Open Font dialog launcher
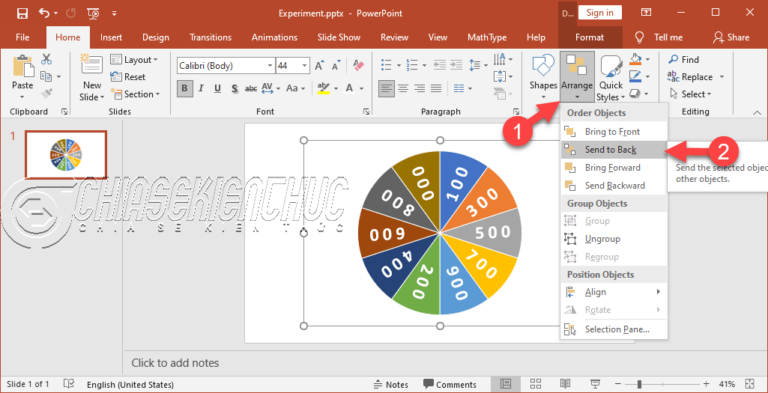Viewport: 768px width, 393px height. tap(366, 112)
